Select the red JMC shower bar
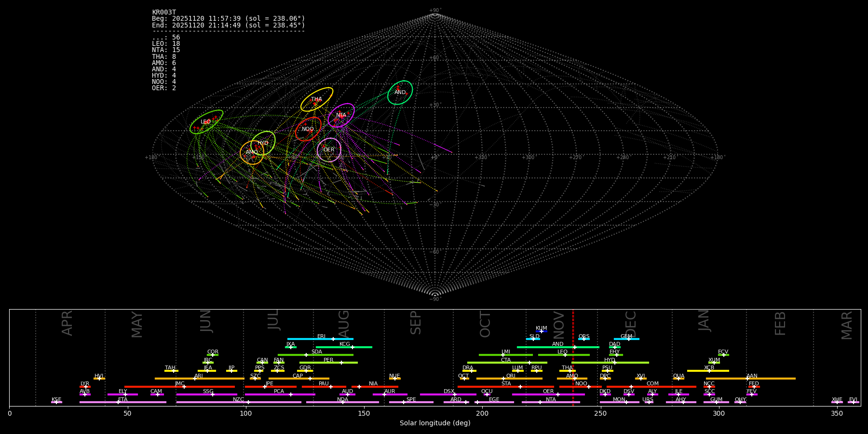The image size is (868, 434). click(179, 386)
